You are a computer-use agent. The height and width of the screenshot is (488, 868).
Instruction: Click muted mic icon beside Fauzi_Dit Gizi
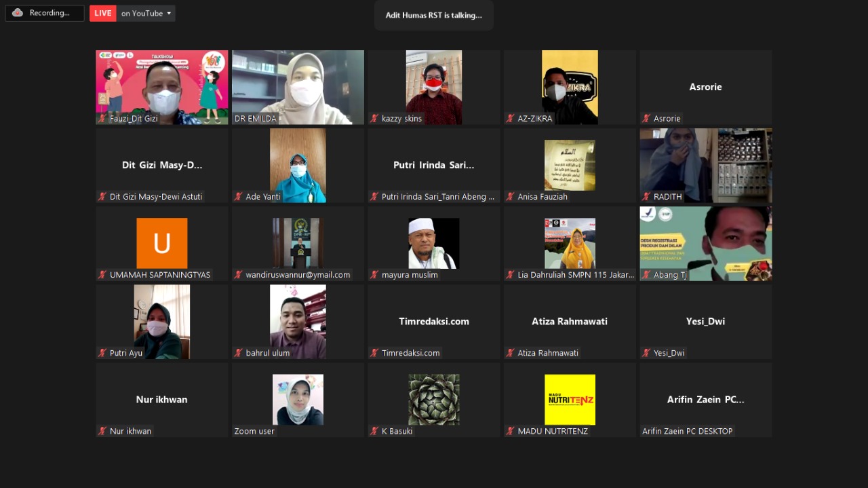pyautogui.click(x=102, y=119)
